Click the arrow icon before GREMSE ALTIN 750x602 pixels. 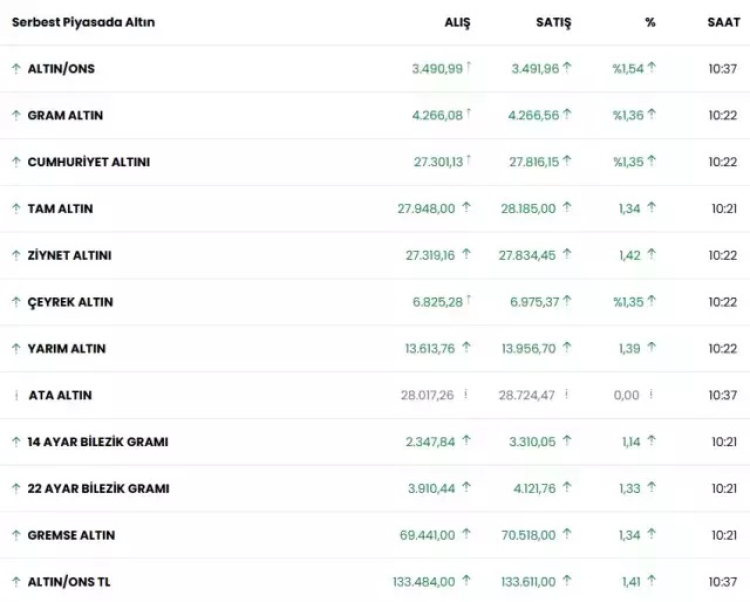16,535
